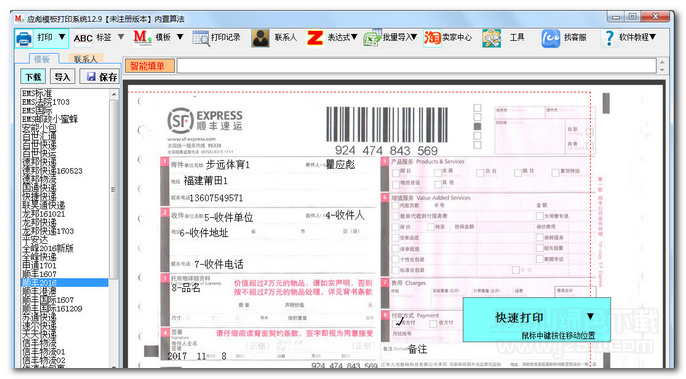Click the ABC 标签 icon

[82, 38]
